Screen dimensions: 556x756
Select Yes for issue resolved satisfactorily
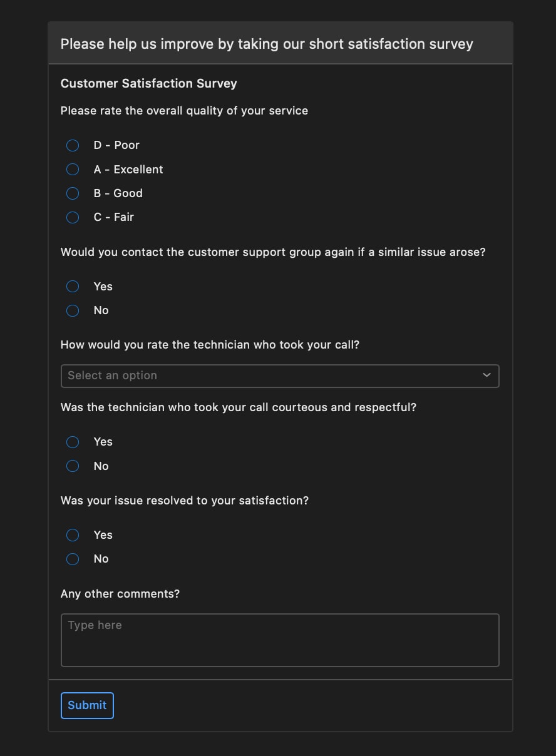[72, 535]
